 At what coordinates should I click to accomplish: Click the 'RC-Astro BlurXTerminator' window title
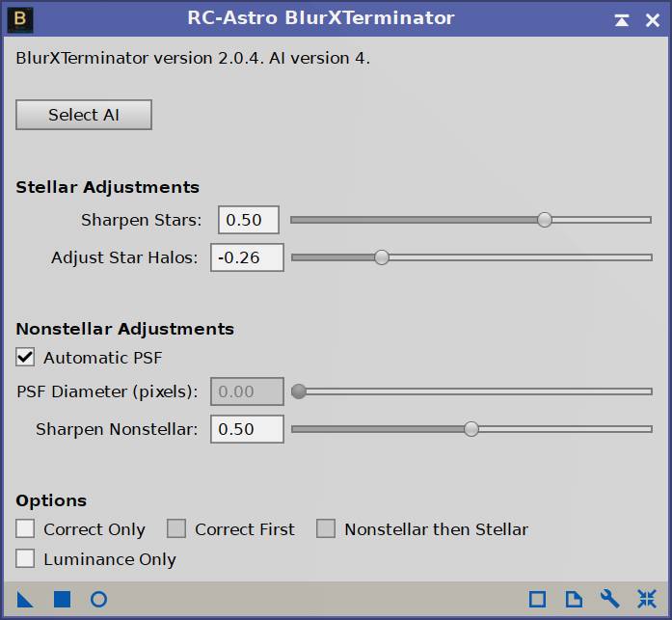pyautogui.click(x=320, y=18)
